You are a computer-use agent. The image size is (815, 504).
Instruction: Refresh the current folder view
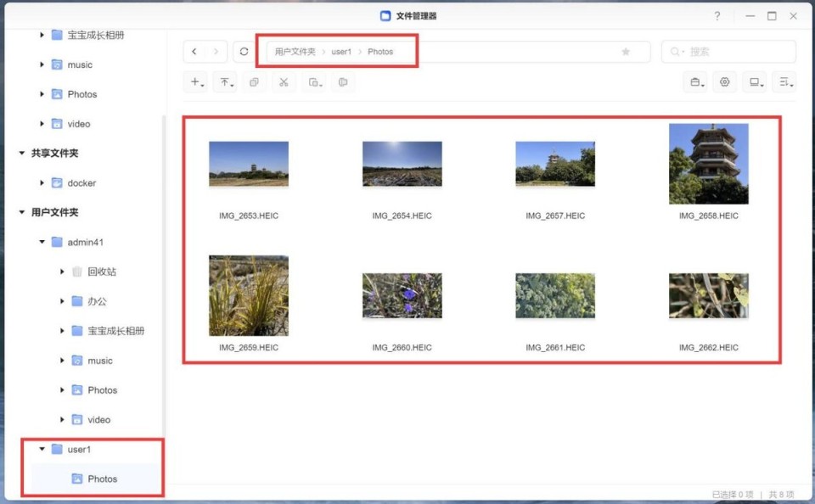[x=244, y=52]
